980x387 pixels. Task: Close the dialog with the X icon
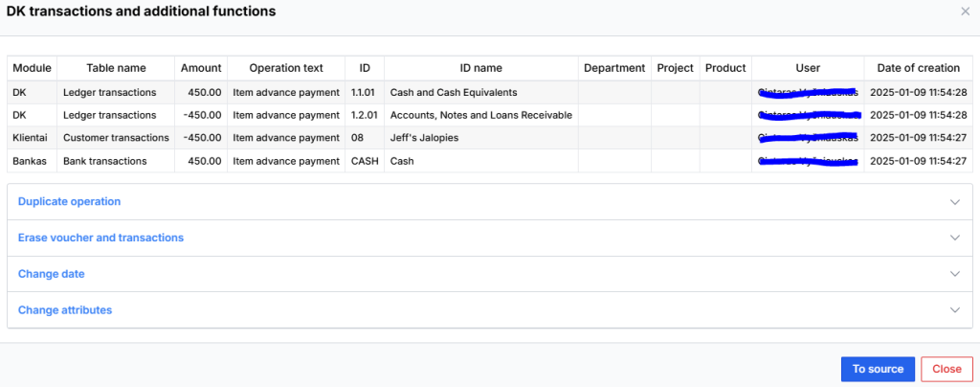pos(964,11)
